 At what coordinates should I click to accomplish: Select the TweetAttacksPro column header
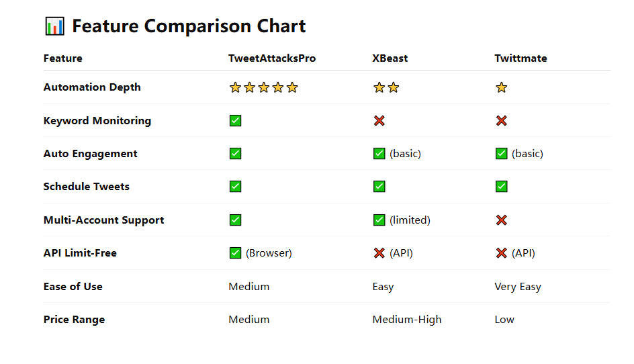point(272,58)
